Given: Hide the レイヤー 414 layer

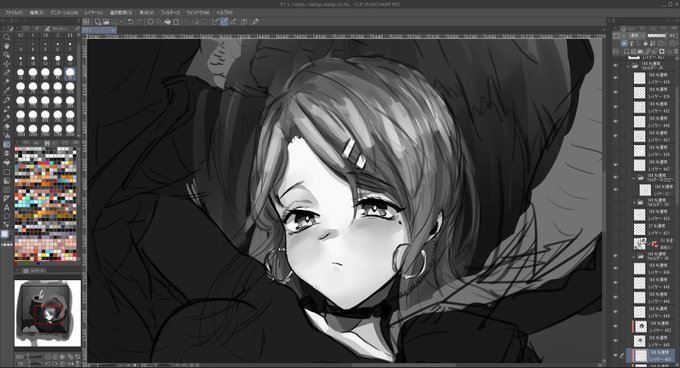Looking at the screenshot, I should pyautogui.click(x=615, y=78).
